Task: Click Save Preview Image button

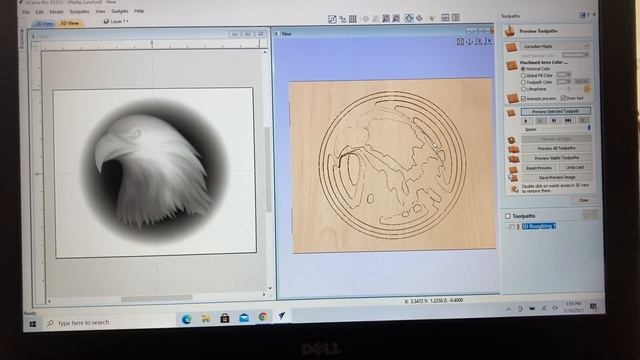Action: coord(557,177)
